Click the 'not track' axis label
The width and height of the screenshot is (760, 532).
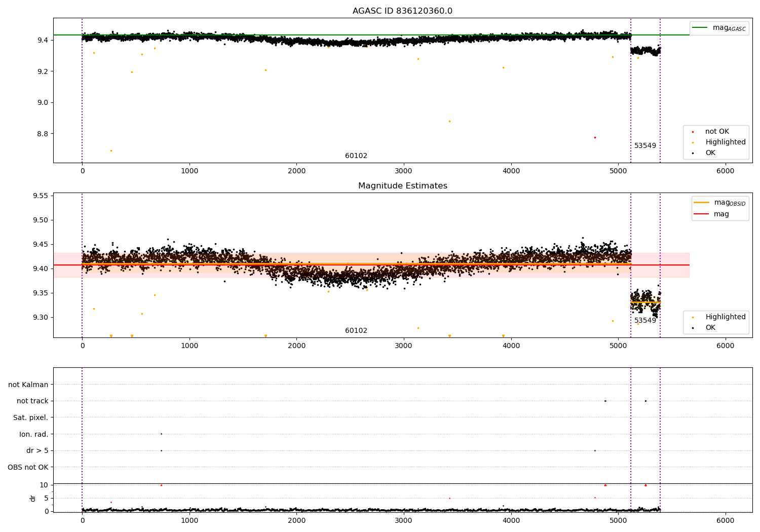click(x=32, y=401)
